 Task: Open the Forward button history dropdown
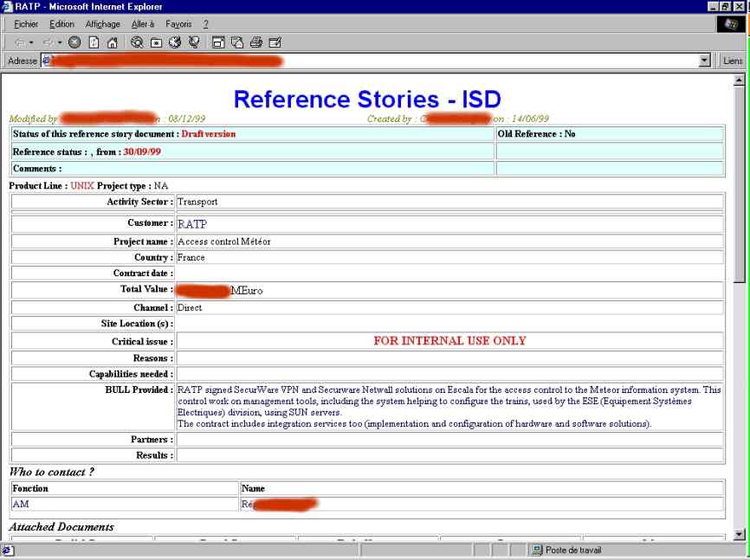coord(60,43)
